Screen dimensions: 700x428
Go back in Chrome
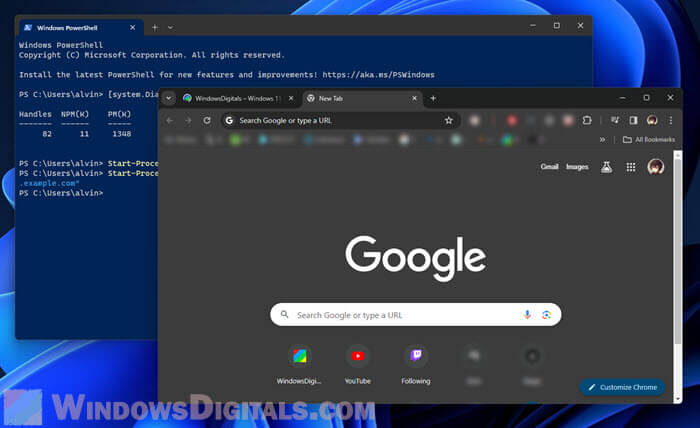[170, 121]
